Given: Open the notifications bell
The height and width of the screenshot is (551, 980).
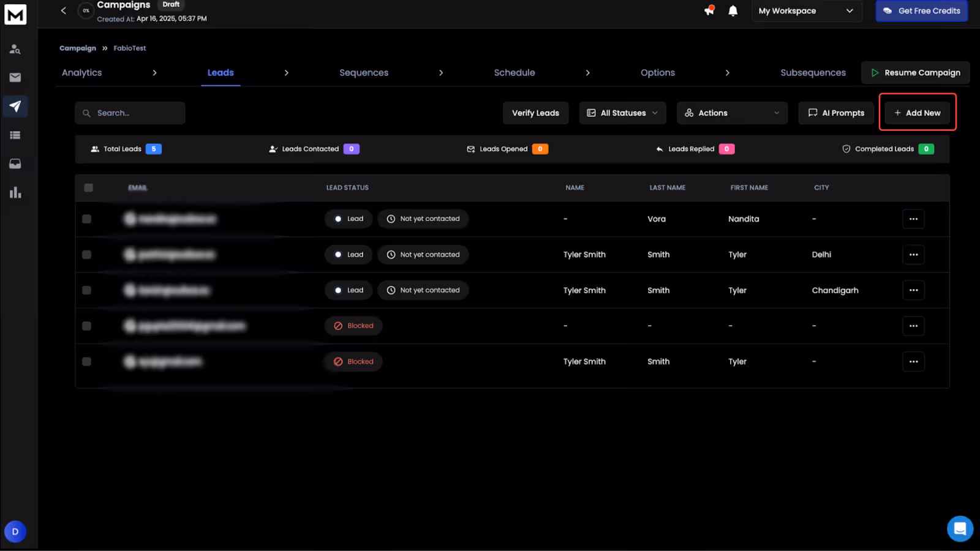Looking at the screenshot, I should (733, 10).
